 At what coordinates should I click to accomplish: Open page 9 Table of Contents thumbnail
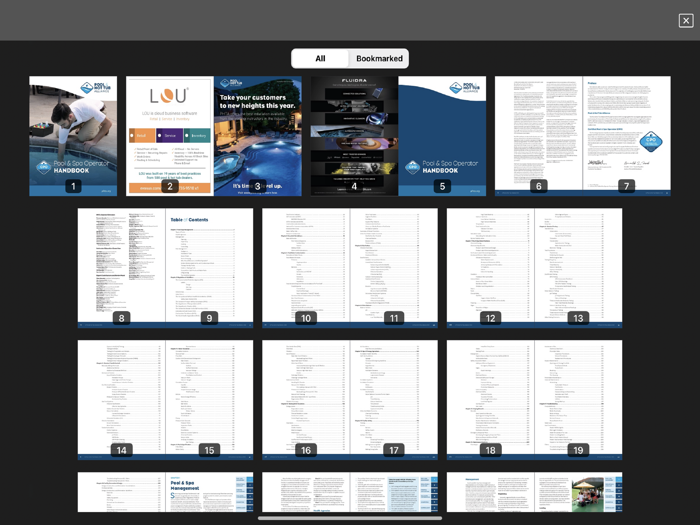pyautogui.click(x=209, y=268)
